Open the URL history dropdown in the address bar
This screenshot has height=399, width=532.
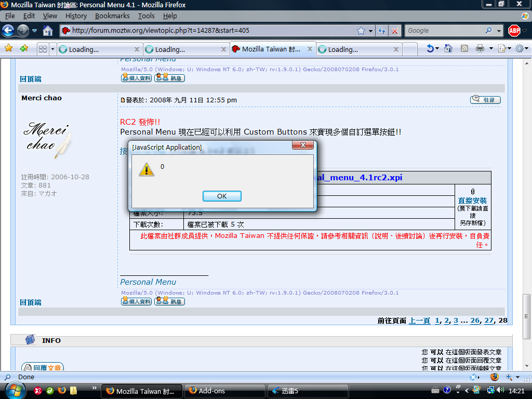coord(370,31)
